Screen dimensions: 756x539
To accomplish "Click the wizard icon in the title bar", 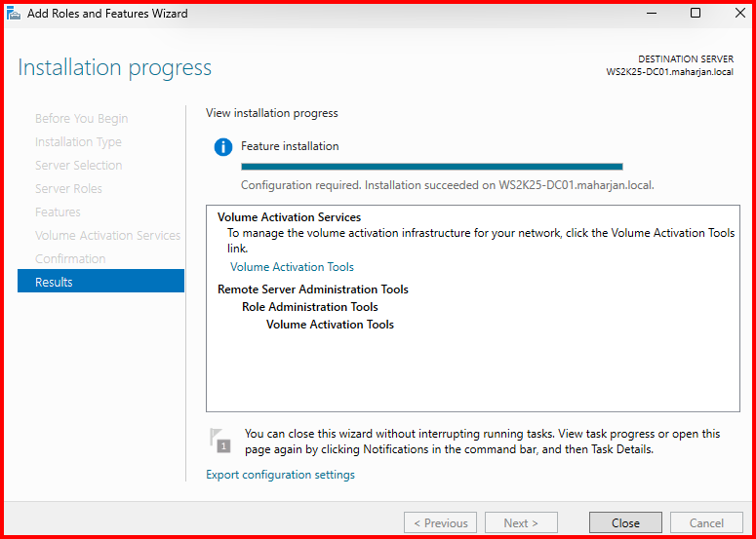I will (14, 14).
